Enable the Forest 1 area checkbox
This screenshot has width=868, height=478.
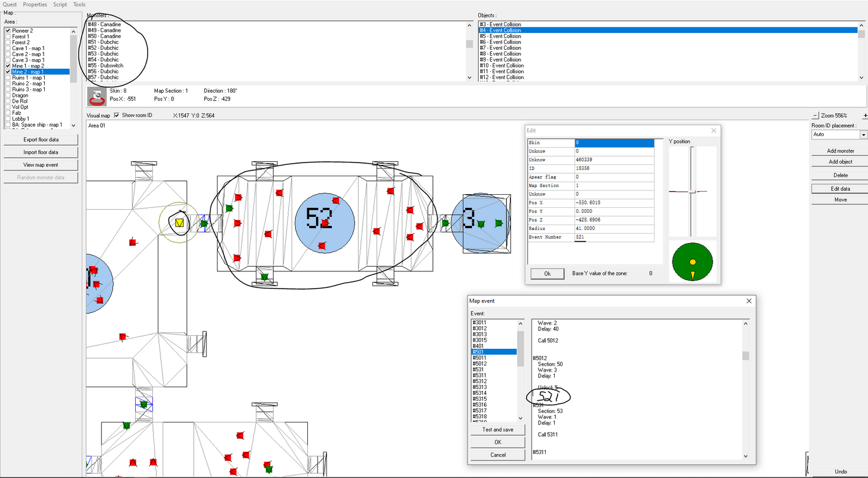pos(8,36)
